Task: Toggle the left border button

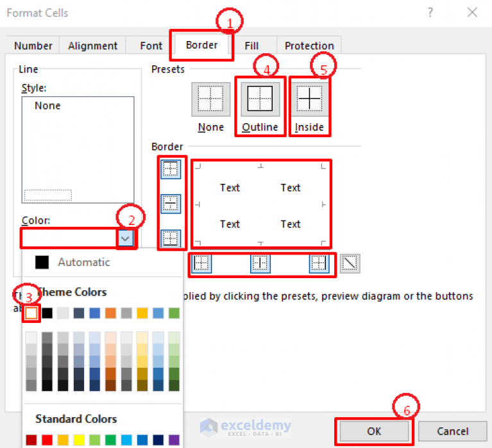Action: (201, 263)
